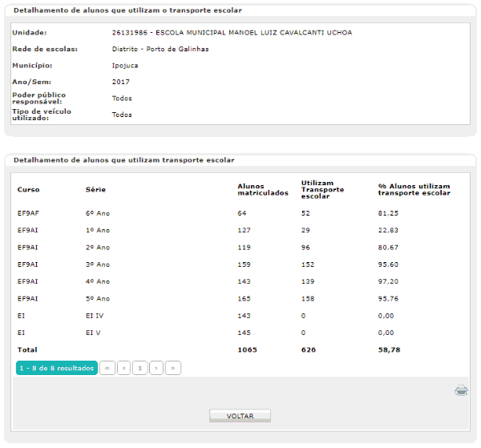Select the 1º Ano row

click(240, 230)
